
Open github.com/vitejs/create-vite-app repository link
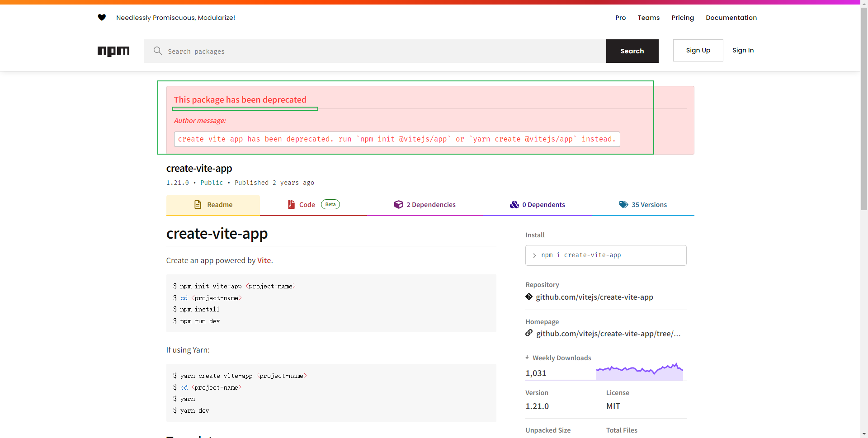(594, 297)
